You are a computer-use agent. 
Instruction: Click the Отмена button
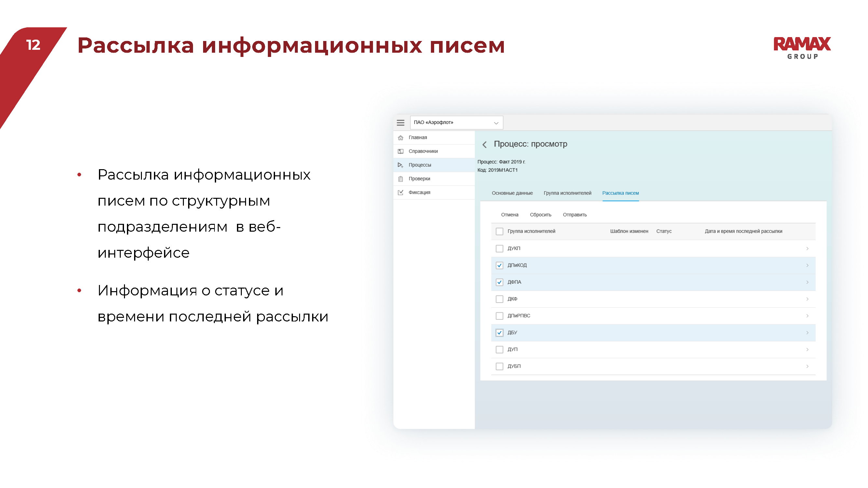coord(509,215)
